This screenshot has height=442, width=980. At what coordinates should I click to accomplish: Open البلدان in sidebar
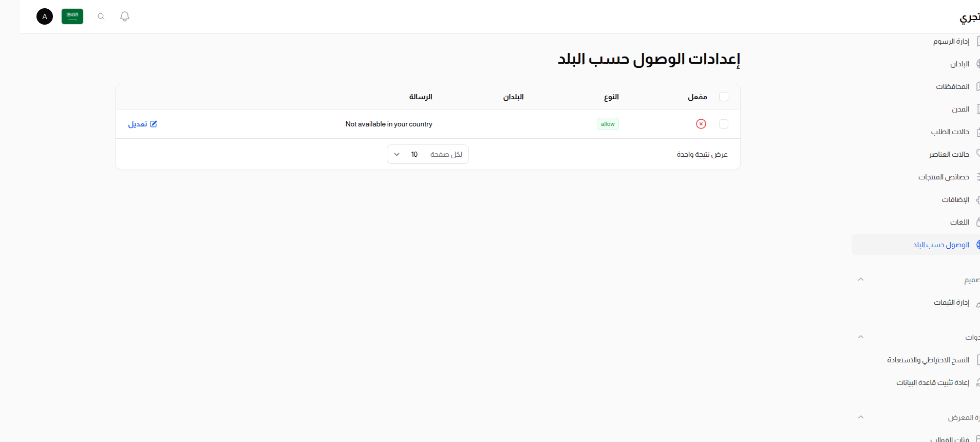[x=959, y=64]
